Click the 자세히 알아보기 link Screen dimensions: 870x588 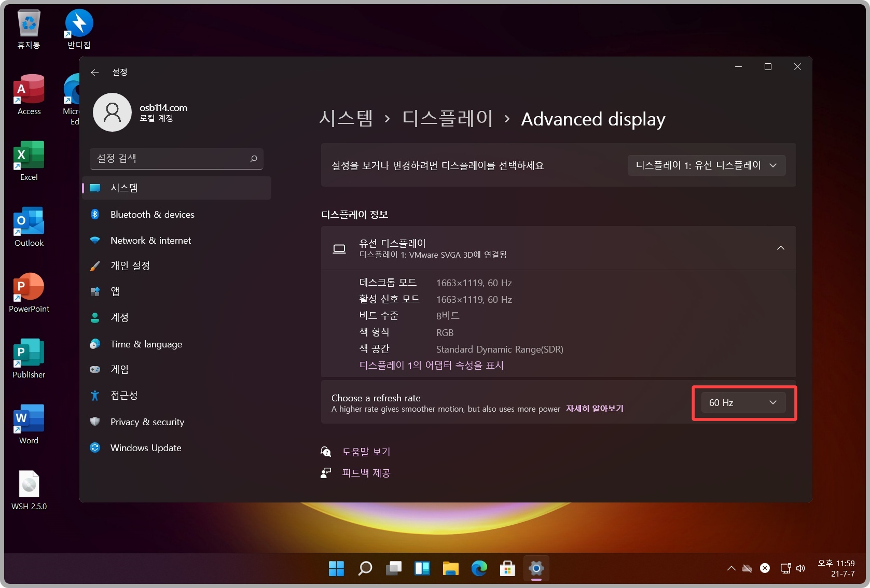click(595, 409)
